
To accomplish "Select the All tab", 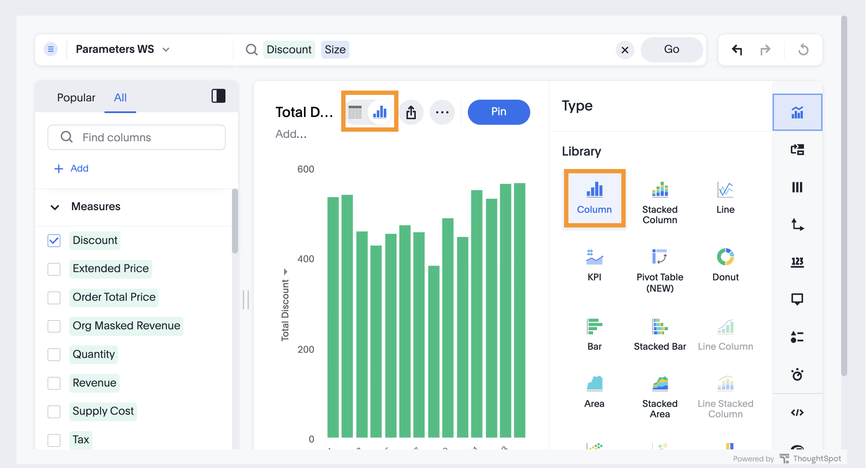I will click(120, 97).
